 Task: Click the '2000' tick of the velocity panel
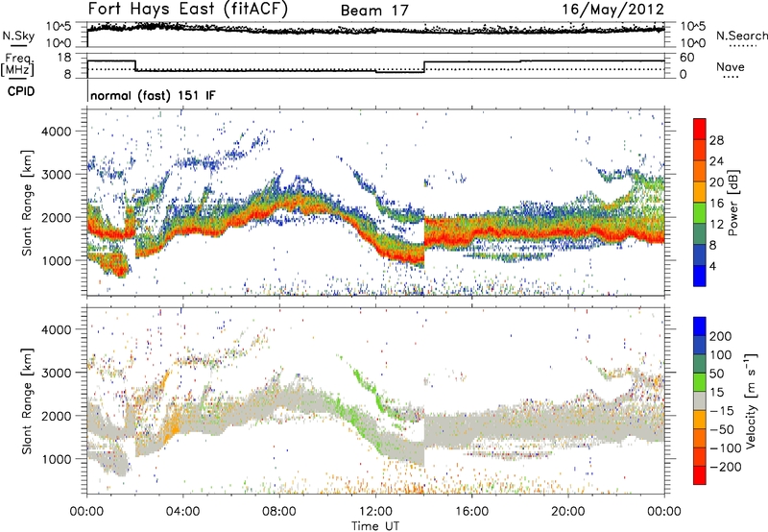pyautogui.click(x=57, y=416)
